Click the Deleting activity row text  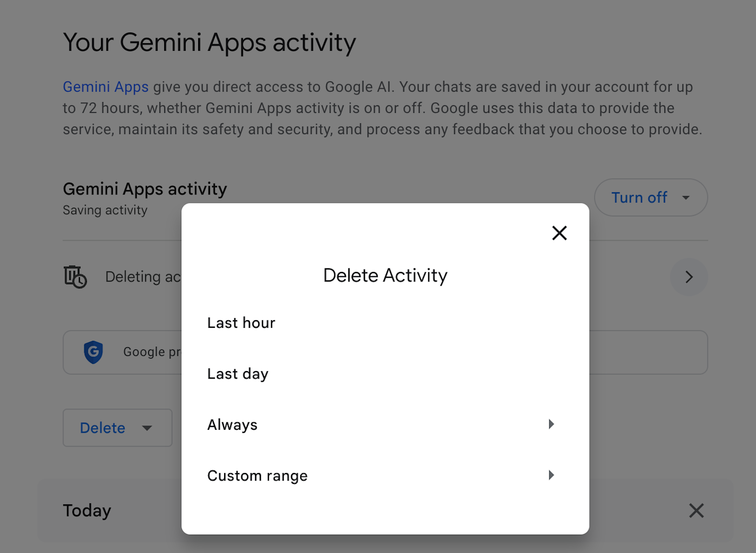coord(143,277)
